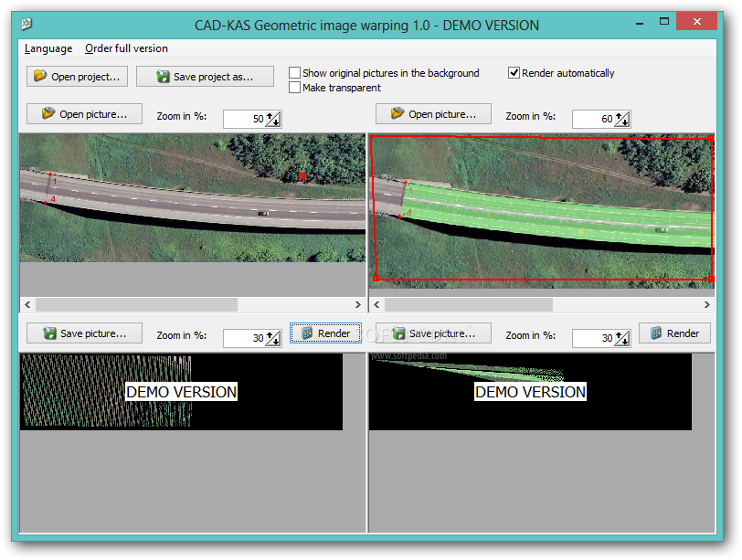This screenshot has width=742, height=560.
Task: Click left panel scrollbar right arrow
Action: coord(358,304)
